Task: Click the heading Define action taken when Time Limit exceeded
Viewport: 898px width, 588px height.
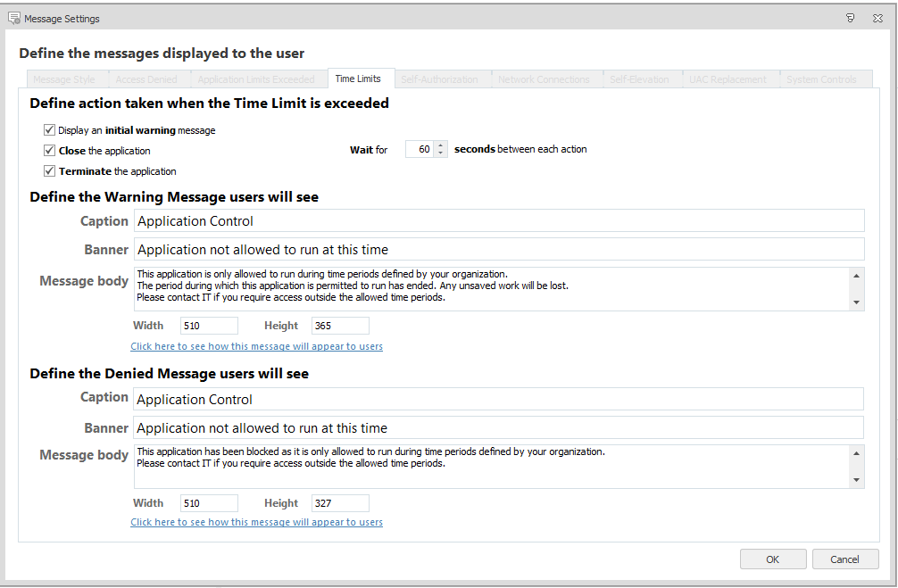Action: [209, 104]
